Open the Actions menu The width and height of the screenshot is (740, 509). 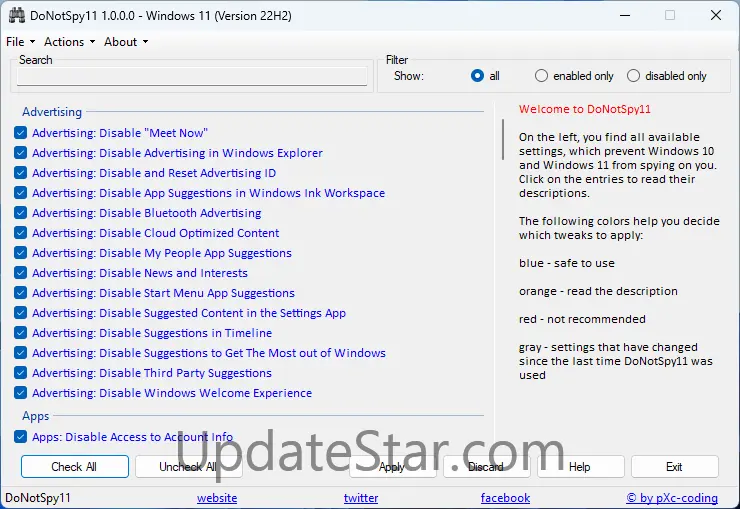coord(69,42)
